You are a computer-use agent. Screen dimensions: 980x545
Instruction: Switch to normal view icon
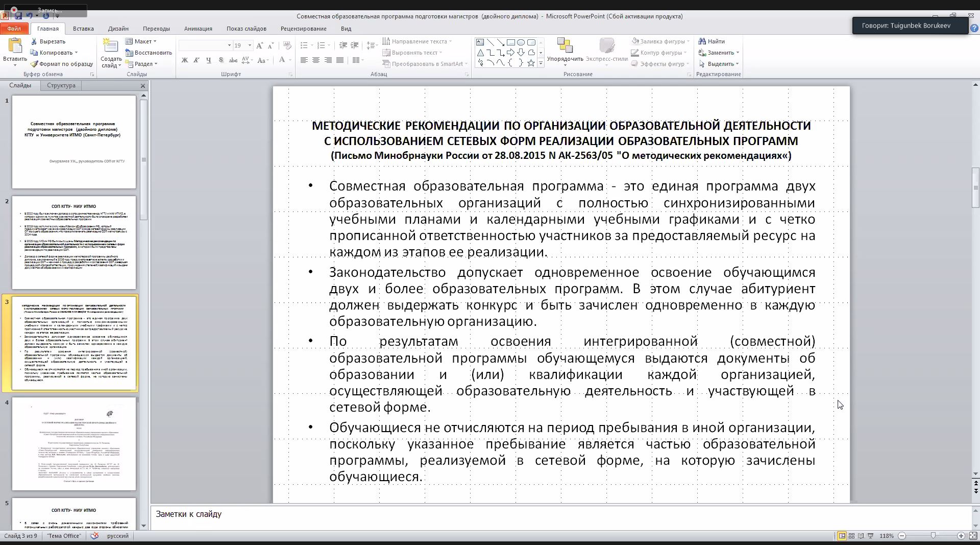(x=842, y=536)
